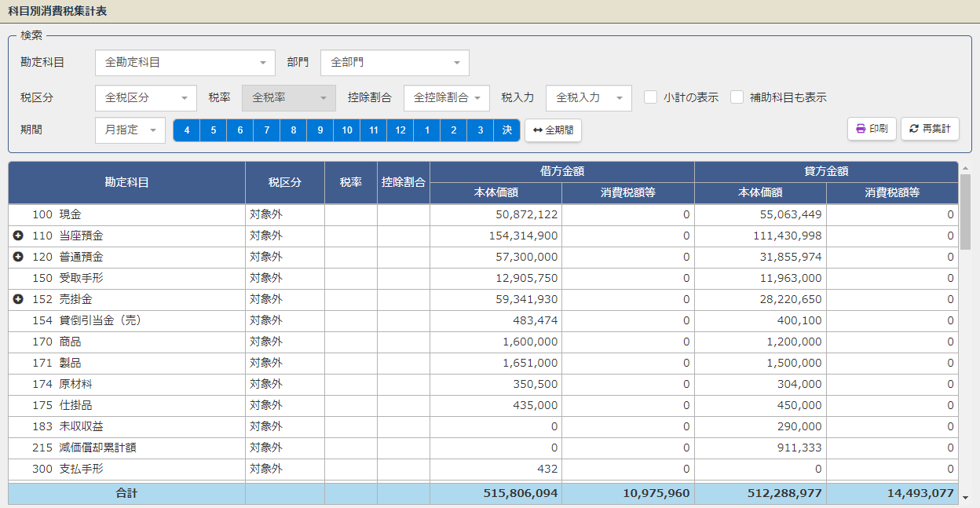The height and width of the screenshot is (508, 980).
Task: Expand the 120 普通預金 row plus icon
Action: click(x=18, y=257)
